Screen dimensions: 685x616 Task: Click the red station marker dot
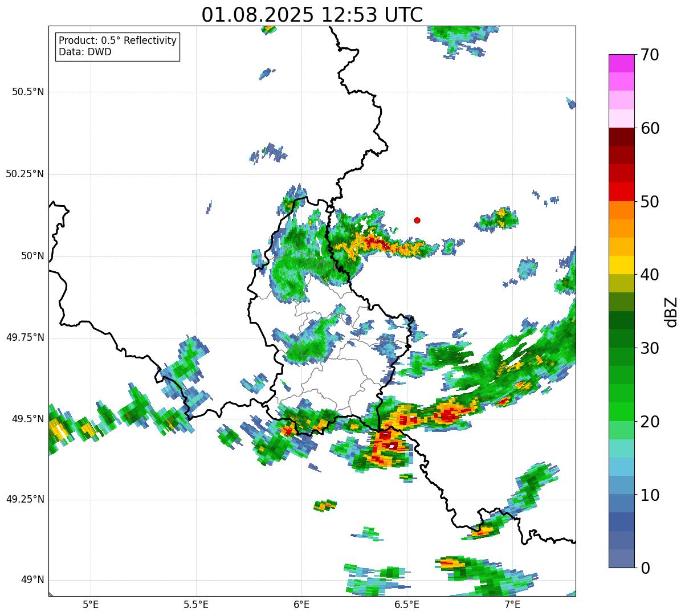click(417, 220)
